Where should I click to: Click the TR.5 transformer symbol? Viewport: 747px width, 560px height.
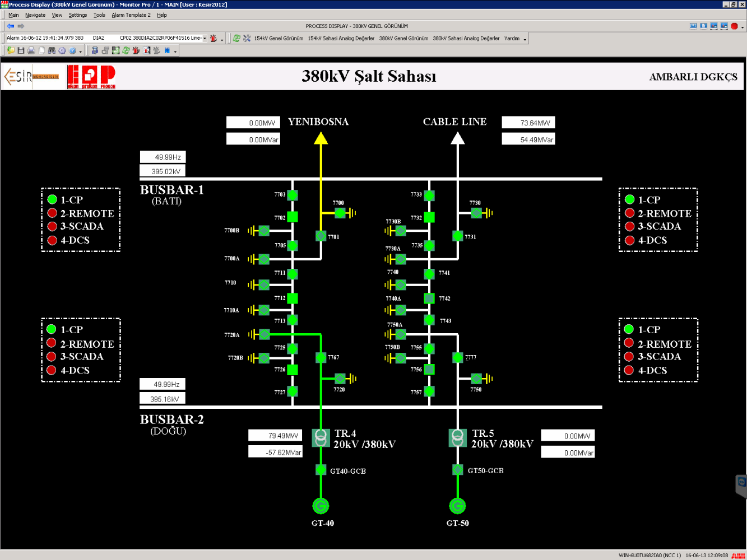pos(458,438)
